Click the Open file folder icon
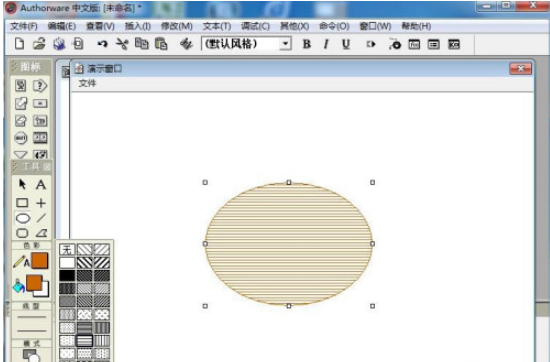Image resolution: width=550 pixels, height=362 pixels. click(39, 44)
